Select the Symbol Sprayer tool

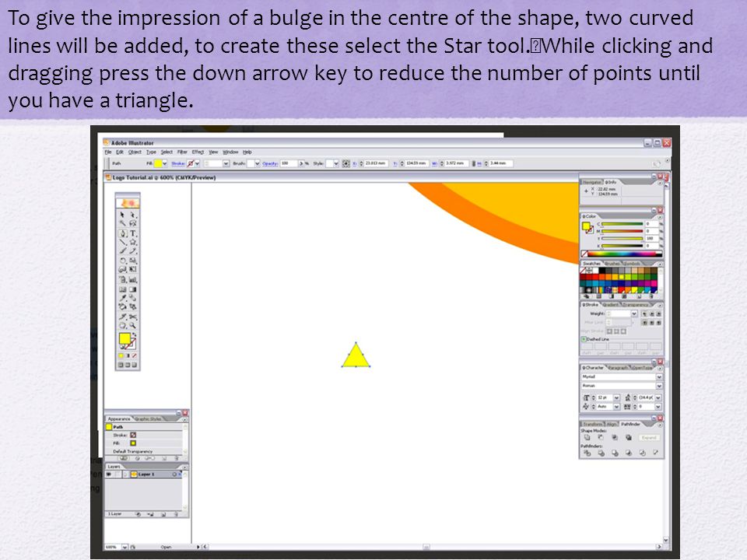[122, 280]
